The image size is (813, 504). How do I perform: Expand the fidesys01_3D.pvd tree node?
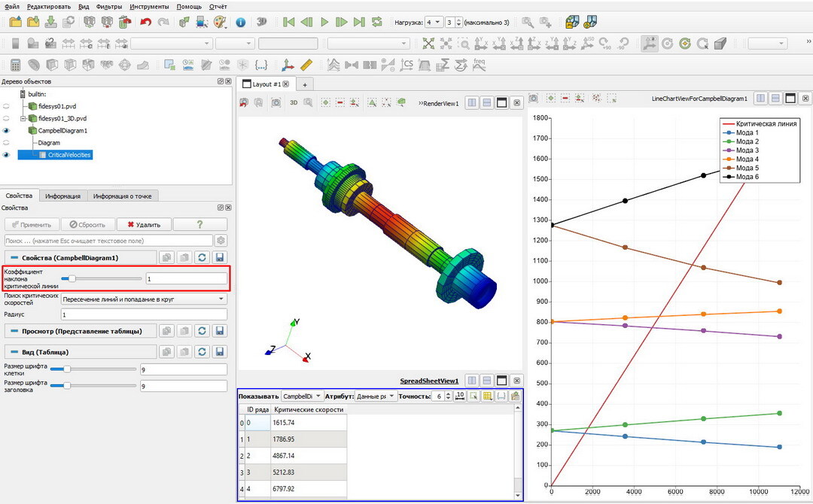(23, 119)
